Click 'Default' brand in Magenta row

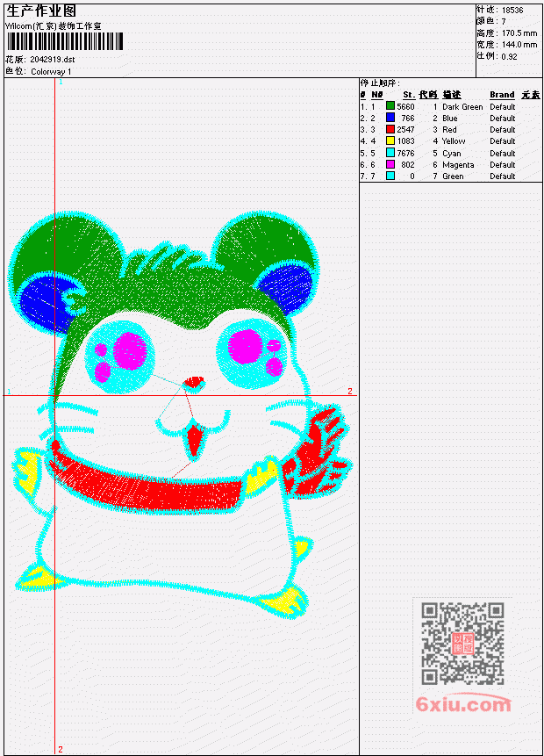[503, 165]
